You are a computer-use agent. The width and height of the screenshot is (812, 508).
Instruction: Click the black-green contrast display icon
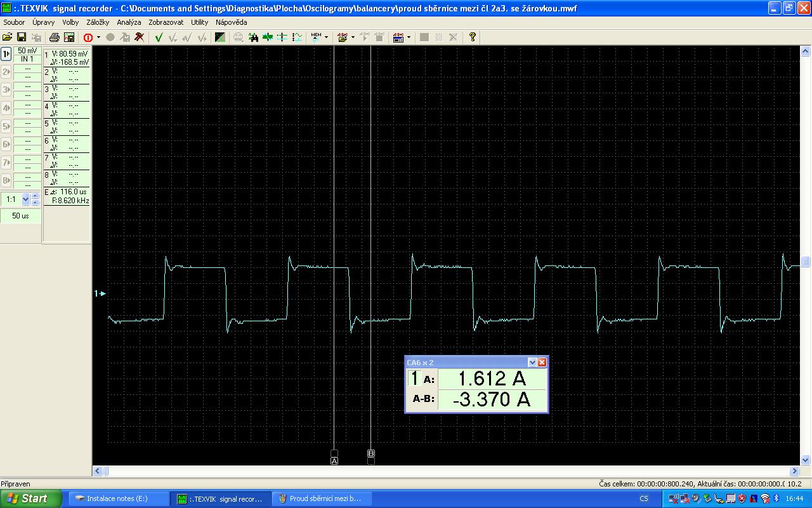click(219, 37)
